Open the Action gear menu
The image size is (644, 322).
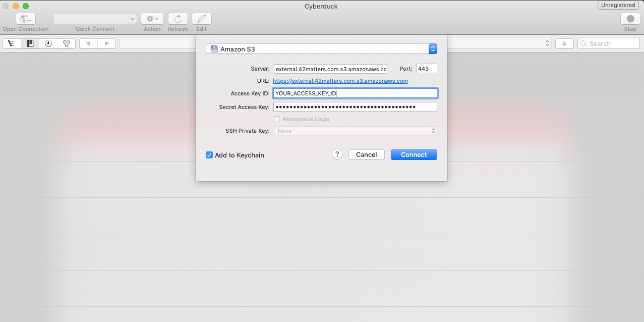coord(152,19)
